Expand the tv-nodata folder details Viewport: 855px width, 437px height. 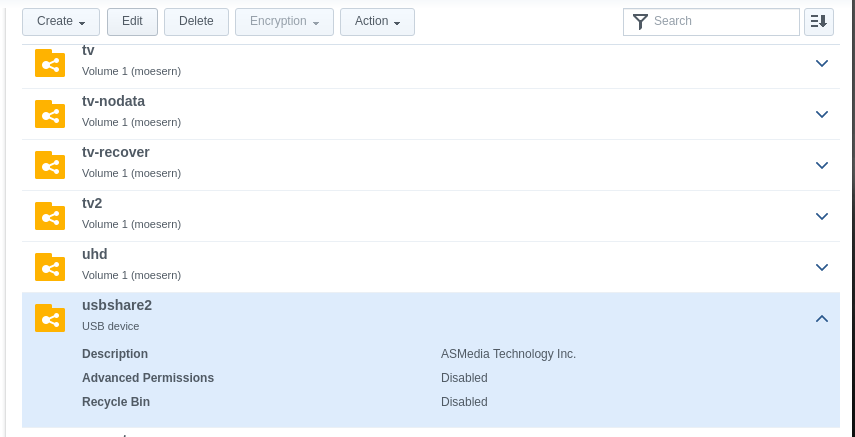click(822, 114)
